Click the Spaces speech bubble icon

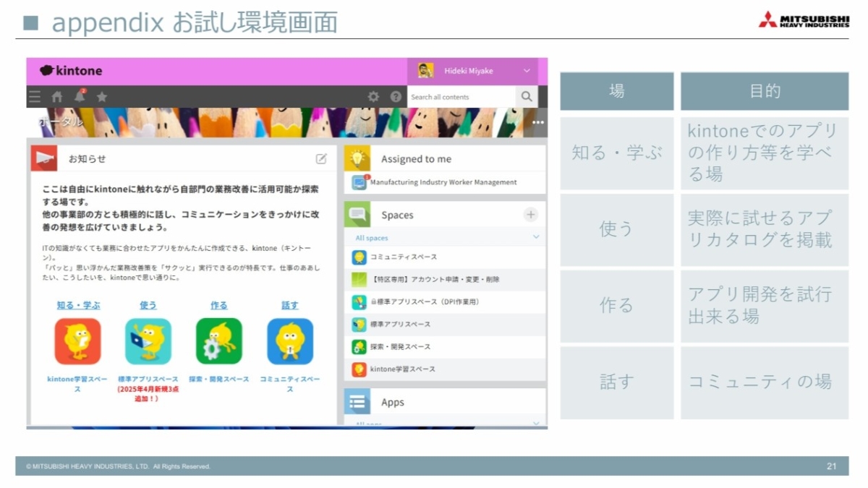pyautogui.click(x=357, y=215)
